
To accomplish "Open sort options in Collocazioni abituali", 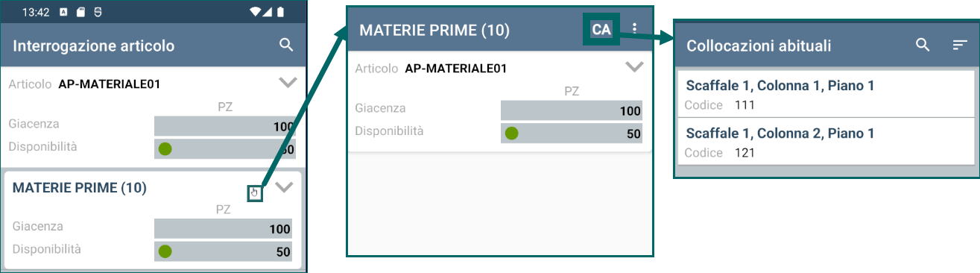I will click(960, 45).
